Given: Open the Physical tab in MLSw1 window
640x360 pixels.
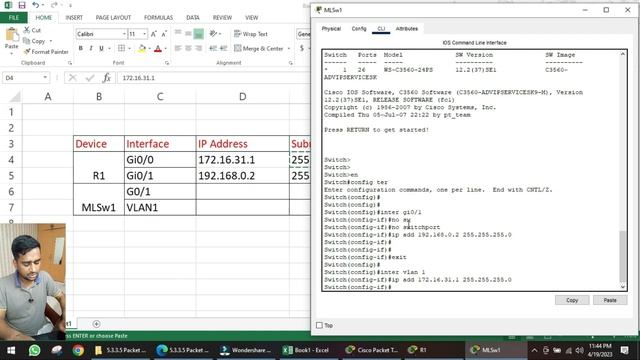Looking at the screenshot, I should click(331, 29).
